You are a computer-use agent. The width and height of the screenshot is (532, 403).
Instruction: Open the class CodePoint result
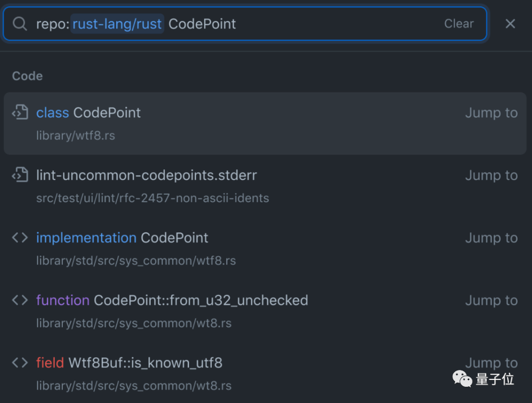pos(89,113)
